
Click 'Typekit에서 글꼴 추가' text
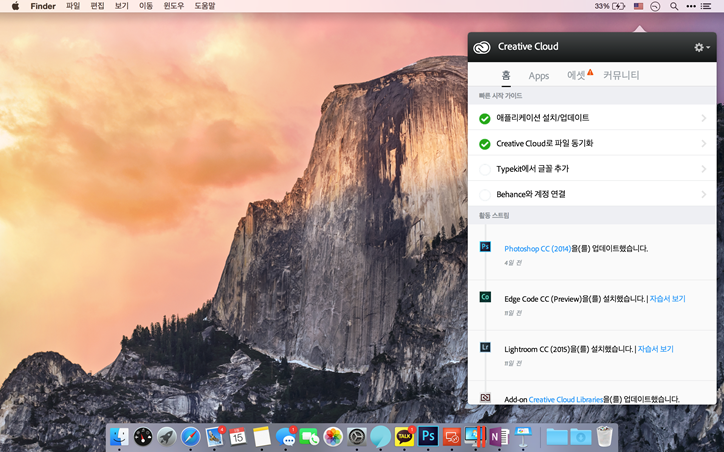(x=532, y=169)
